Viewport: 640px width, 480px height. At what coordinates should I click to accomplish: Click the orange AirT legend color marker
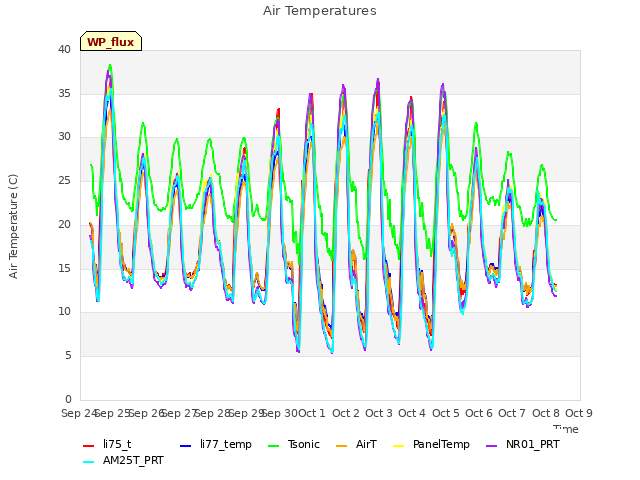341,446
